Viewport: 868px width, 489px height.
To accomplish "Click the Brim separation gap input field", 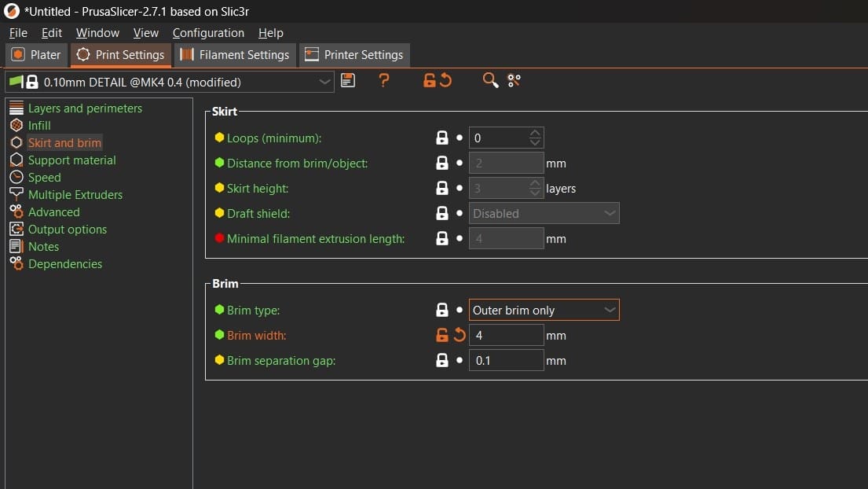I will tap(506, 361).
